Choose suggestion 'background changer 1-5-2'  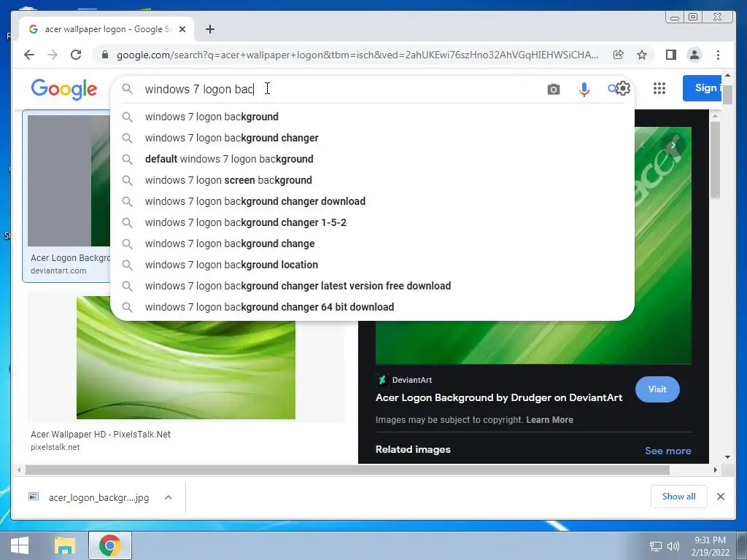372,222
